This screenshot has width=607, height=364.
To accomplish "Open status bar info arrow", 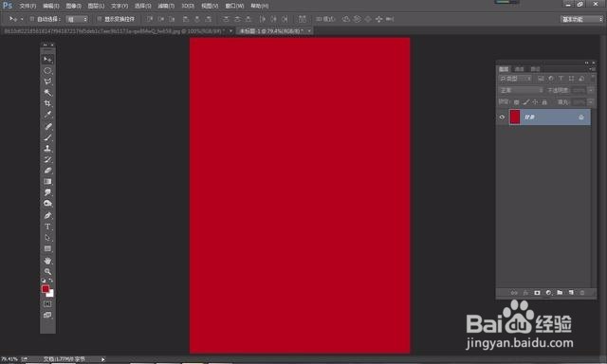I will click(103, 359).
